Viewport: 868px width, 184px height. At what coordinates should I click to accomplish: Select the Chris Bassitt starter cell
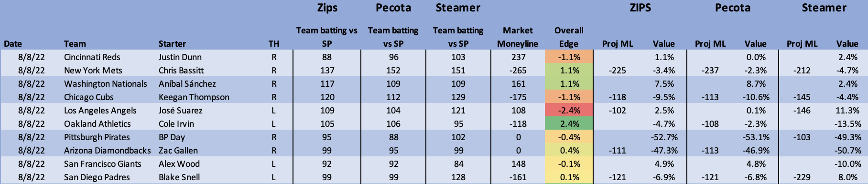click(x=181, y=70)
